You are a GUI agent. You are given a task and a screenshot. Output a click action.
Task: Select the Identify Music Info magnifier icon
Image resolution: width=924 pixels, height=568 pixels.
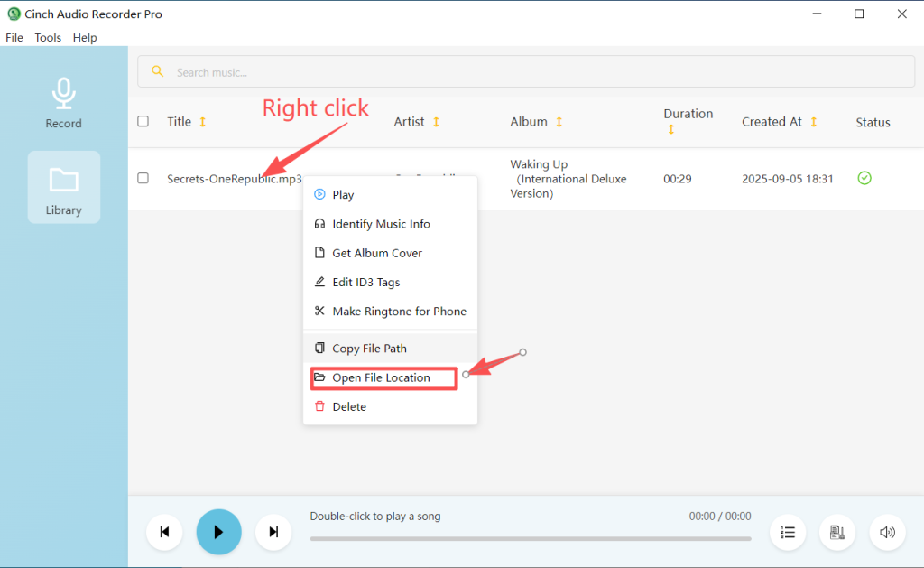[319, 223]
